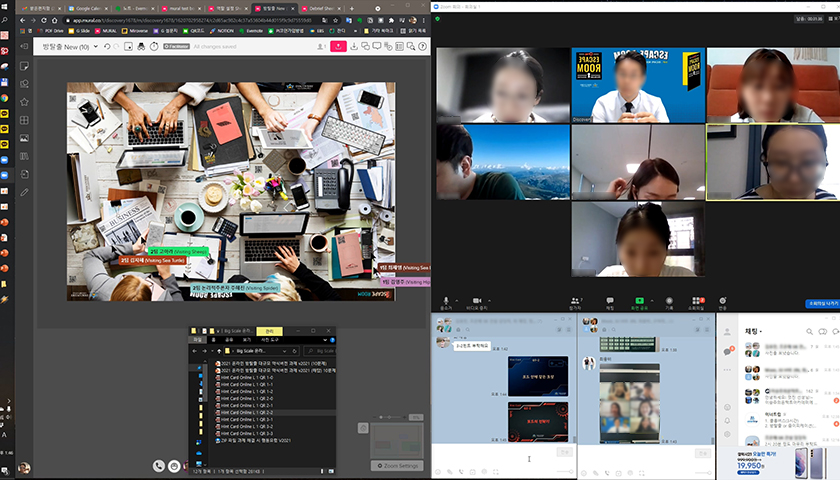840x480 pixels.
Task: Open Windows Start menu
Action: [4, 4]
